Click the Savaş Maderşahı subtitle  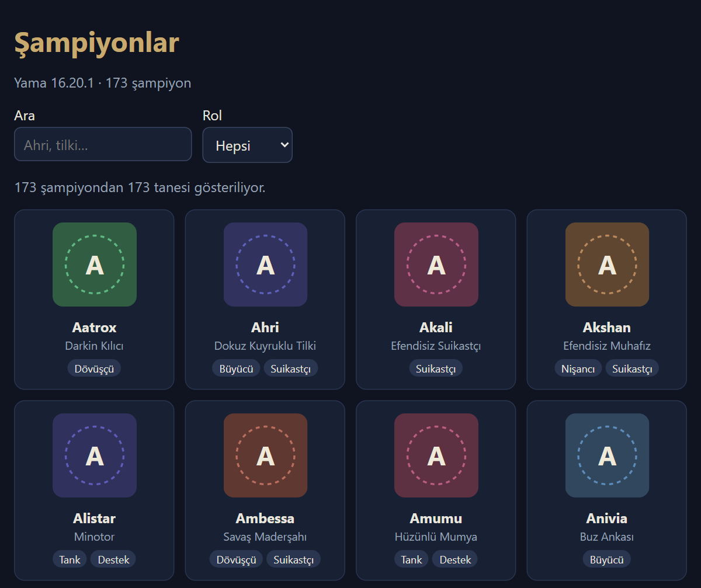coord(265,537)
